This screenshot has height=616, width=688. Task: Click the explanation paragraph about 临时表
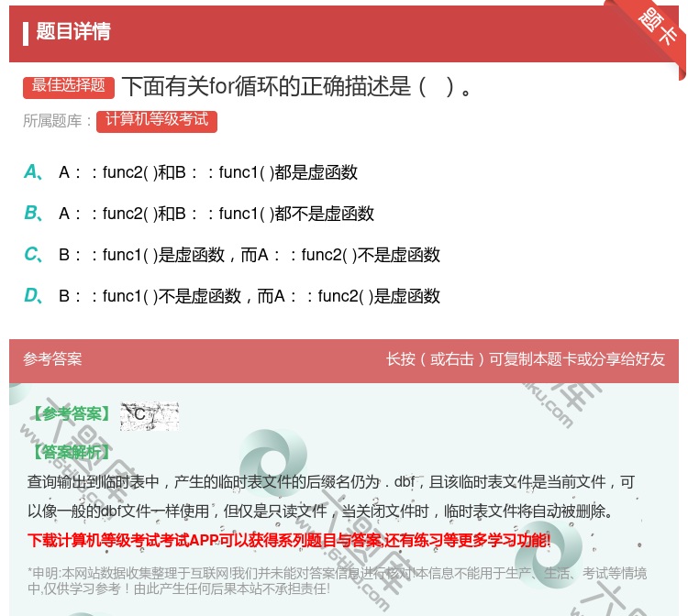tap(331, 496)
